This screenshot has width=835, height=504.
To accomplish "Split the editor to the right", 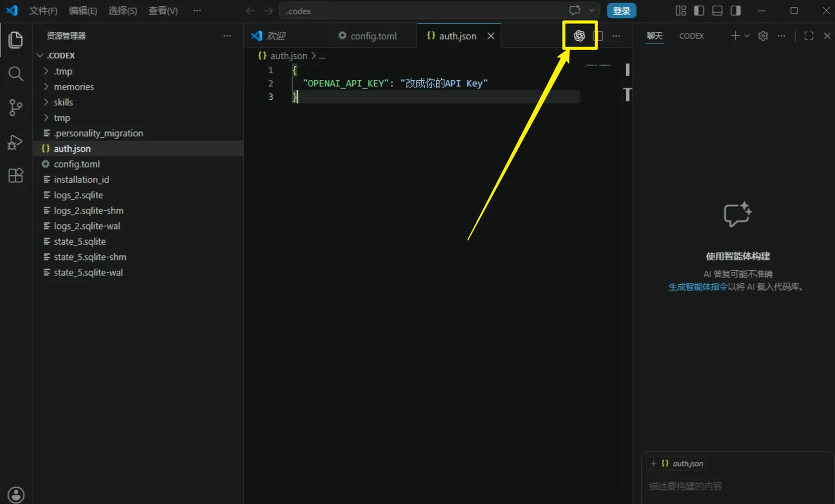I will (598, 36).
